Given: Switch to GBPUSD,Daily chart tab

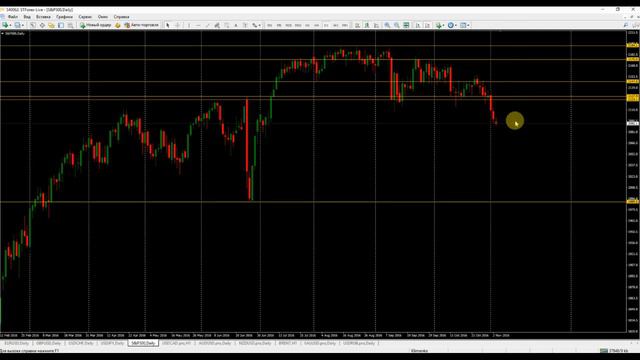Looking at the screenshot, I should [49, 343].
